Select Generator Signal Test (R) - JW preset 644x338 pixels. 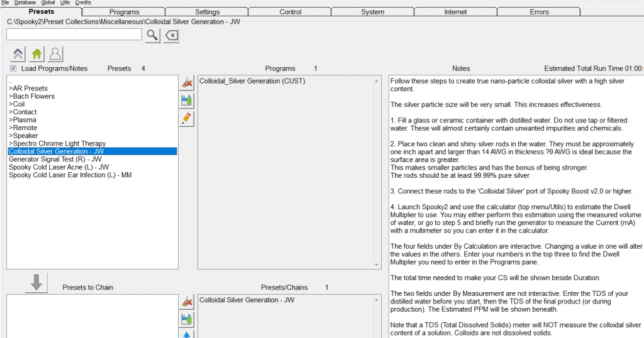[55, 159]
